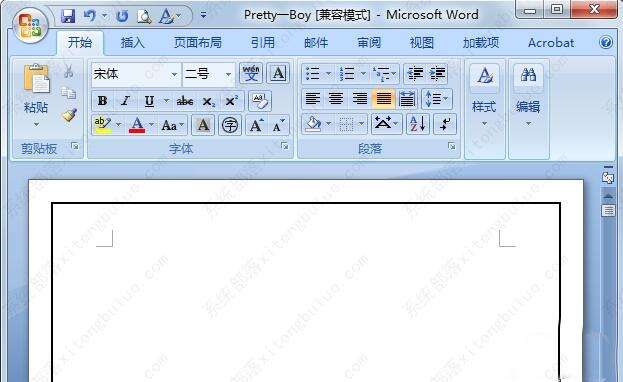Open the 加载项 ribbon tab

pos(481,43)
